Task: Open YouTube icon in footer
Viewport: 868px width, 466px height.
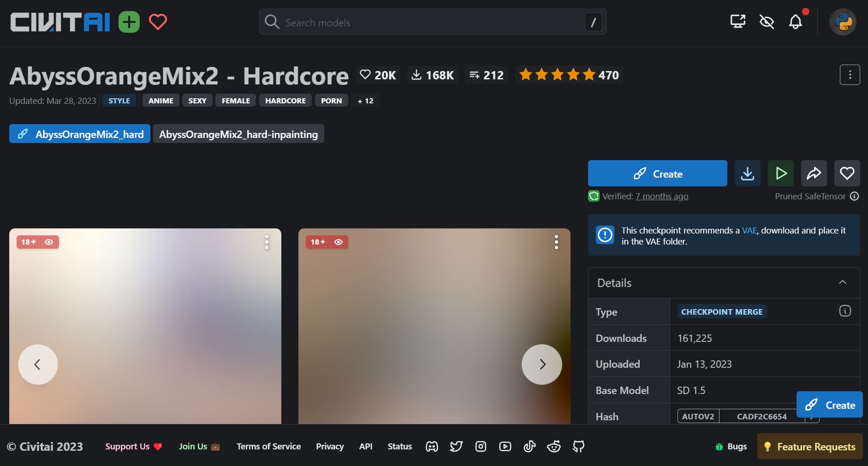Action: click(x=505, y=446)
